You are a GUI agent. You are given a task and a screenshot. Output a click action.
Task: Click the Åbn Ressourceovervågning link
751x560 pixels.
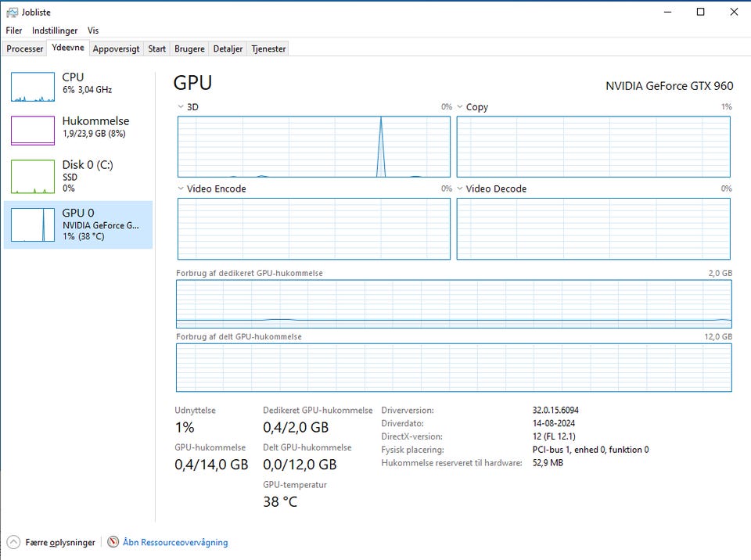point(175,542)
